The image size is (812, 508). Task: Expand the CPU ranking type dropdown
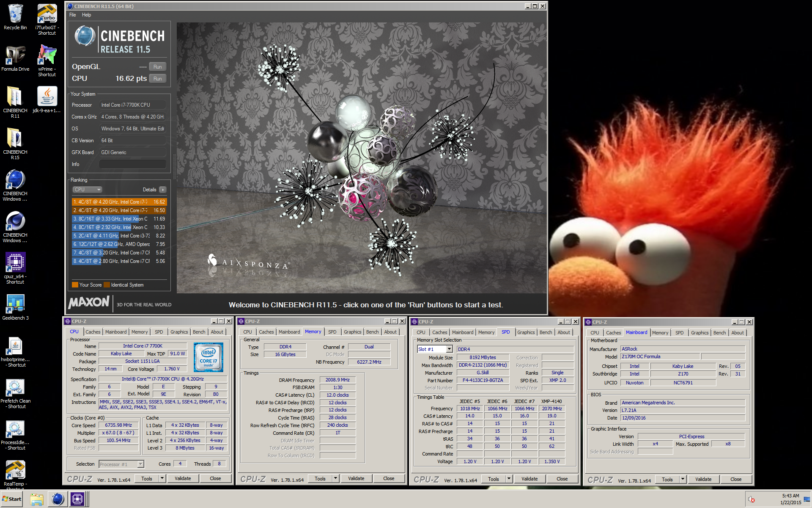[88, 190]
